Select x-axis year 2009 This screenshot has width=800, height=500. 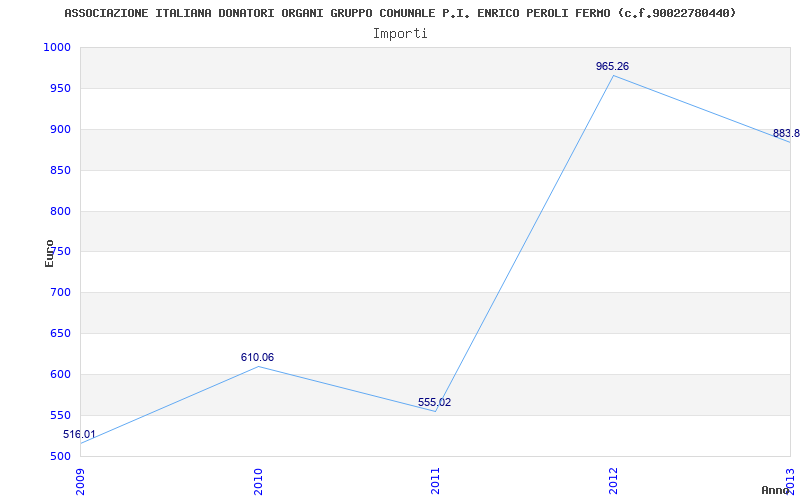coord(81,481)
